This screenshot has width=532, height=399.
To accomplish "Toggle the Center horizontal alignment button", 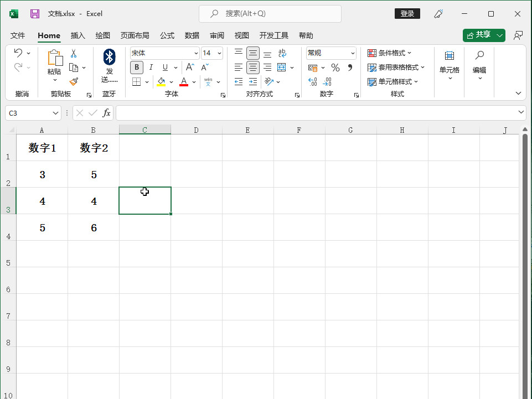I will [253, 68].
